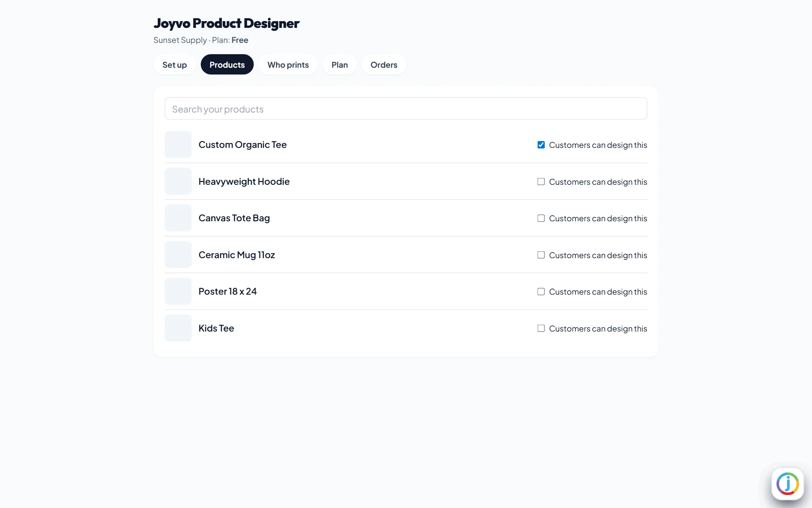The height and width of the screenshot is (508, 812).
Task: Click the Kids Tee product name
Action: 216,329
